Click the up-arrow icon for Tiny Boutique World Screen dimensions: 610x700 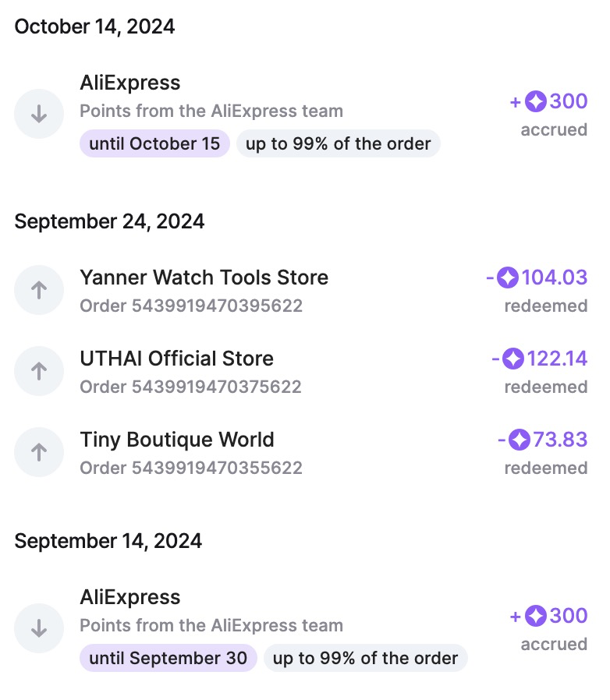(x=39, y=452)
